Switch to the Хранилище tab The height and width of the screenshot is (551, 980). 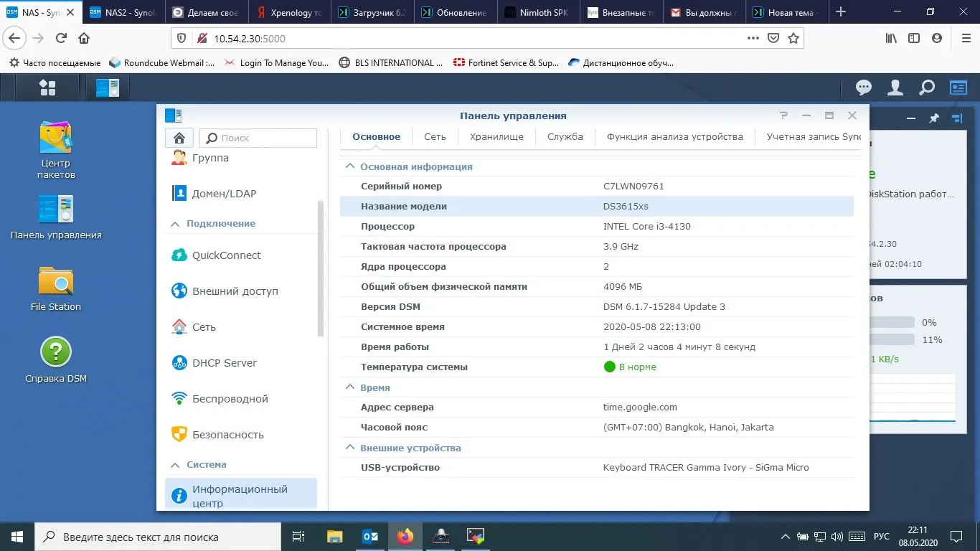pyautogui.click(x=496, y=136)
